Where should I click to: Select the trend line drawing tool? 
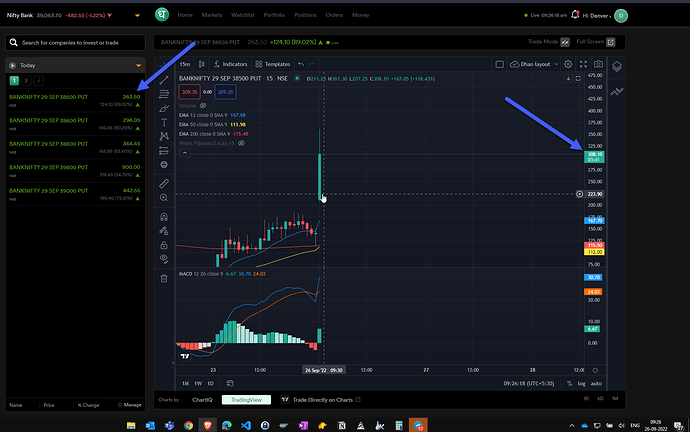(x=164, y=80)
